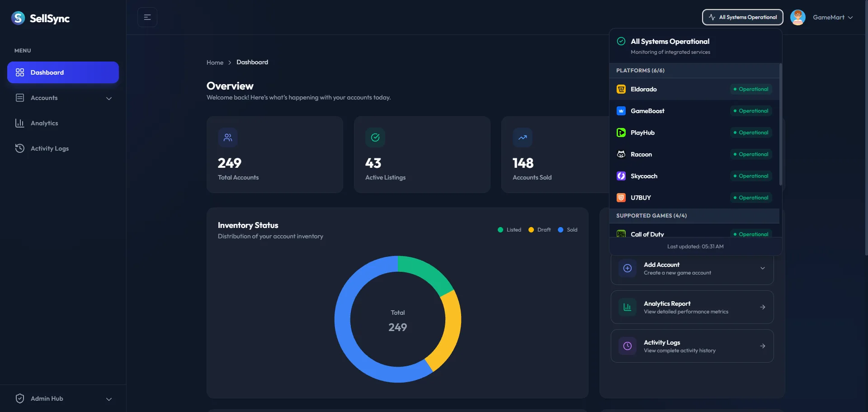868x412 pixels.
Task: Click the Accounts list icon in sidebar
Action: [x=20, y=98]
